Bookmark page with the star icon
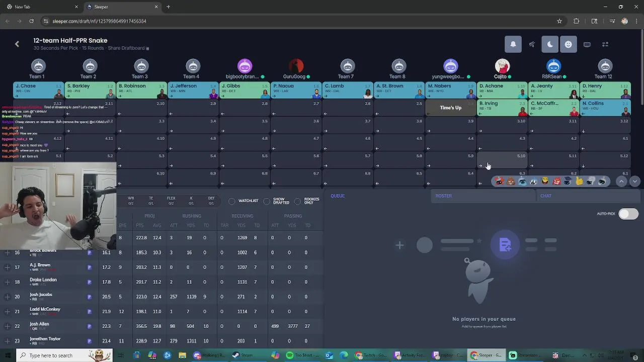This screenshot has height=362, width=644. (559, 21)
